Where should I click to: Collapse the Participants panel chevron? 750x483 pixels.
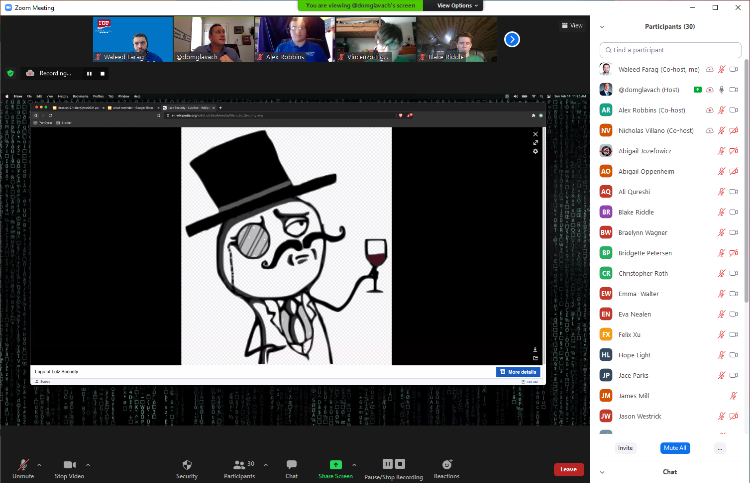pos(602,27)
